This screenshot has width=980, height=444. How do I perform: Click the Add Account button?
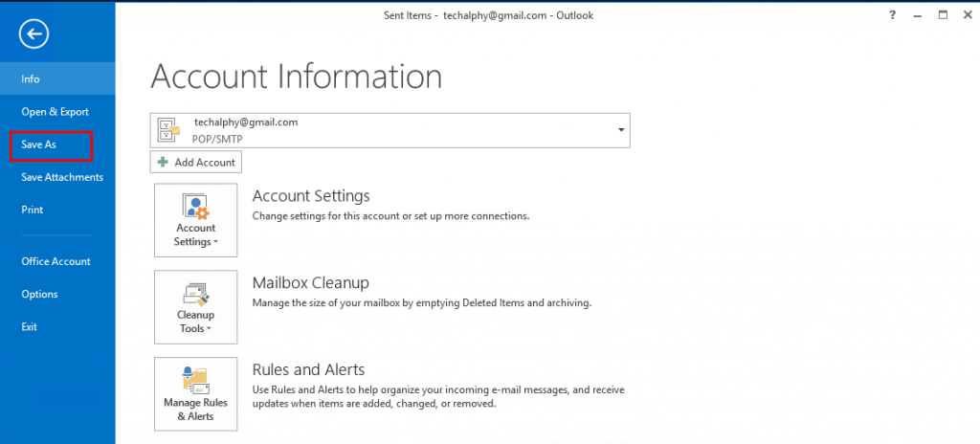point(195,162)
